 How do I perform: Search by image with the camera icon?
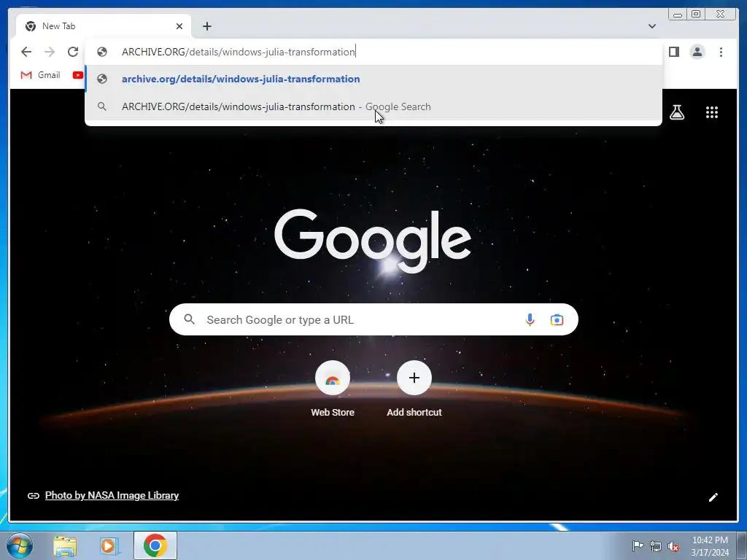click(x=557, y=319)
